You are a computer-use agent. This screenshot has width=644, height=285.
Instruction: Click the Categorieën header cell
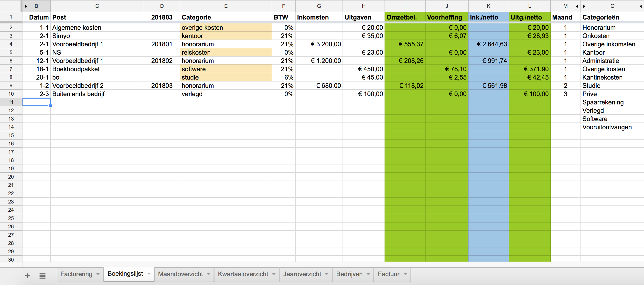[612, 17]
